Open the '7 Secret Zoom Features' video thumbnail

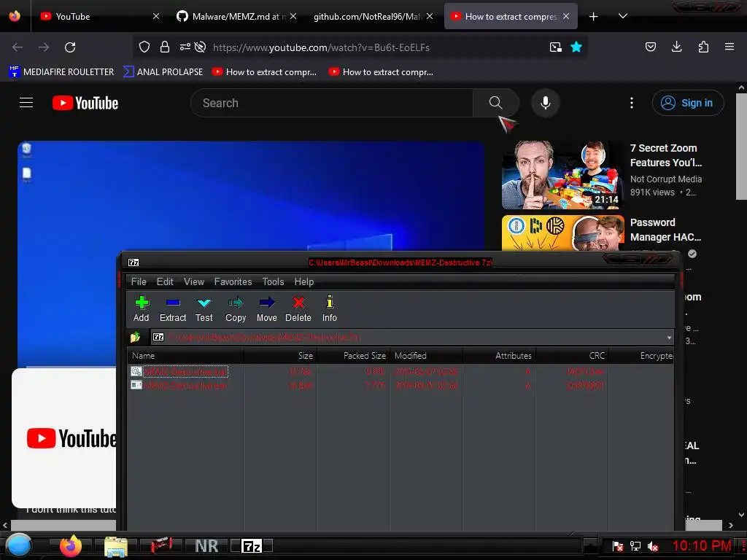562,175
